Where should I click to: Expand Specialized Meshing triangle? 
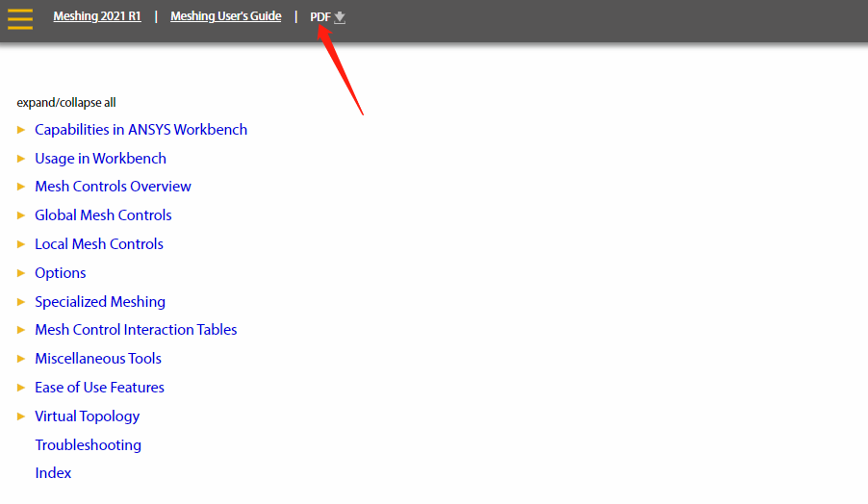21,302
